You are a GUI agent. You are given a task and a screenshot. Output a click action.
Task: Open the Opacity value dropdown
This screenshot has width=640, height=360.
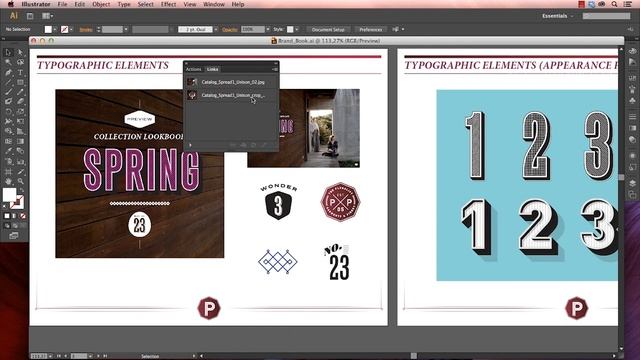click(268, 29)
